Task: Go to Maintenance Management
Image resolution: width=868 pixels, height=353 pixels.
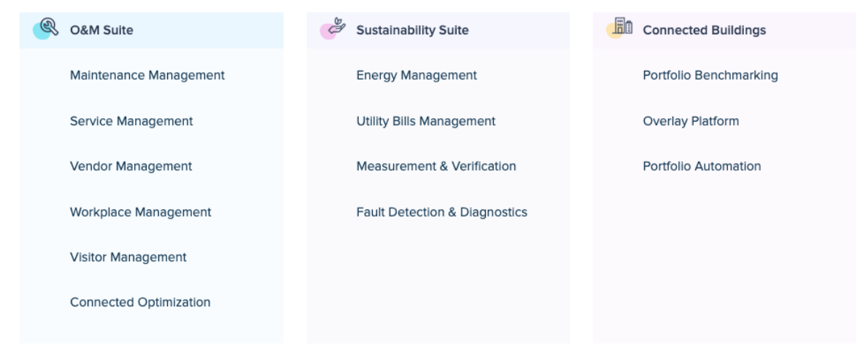Action: [x=147, y=75]
